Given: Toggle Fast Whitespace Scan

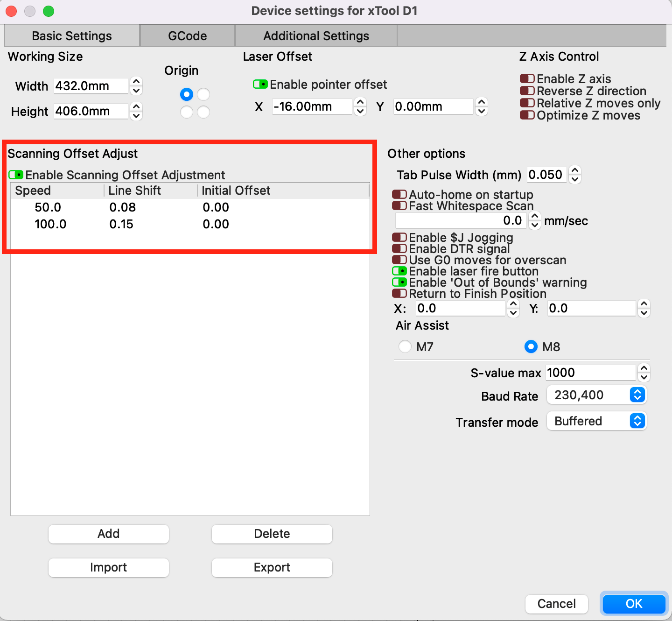Looking at the screenshot, I should pos(399,205).
